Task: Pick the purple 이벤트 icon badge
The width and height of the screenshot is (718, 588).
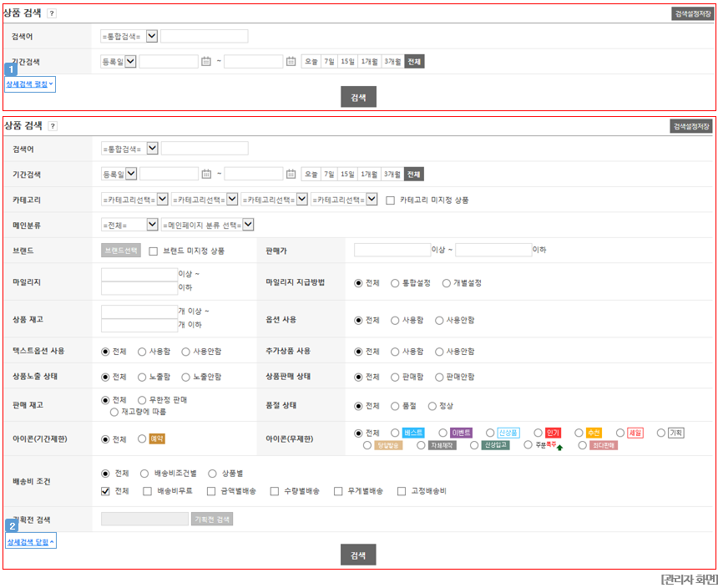Action: 461,433
